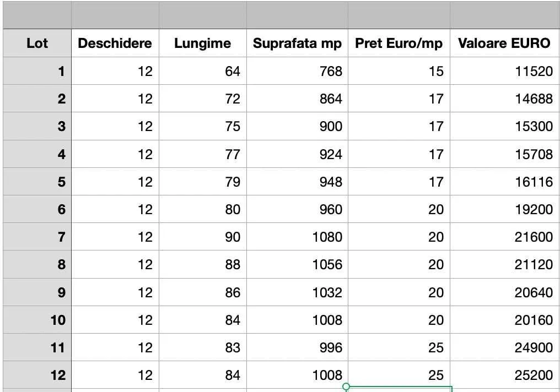Click the Lungime column header
The width and height of the screenshot is (560, 392).
[x=202, y=43]
